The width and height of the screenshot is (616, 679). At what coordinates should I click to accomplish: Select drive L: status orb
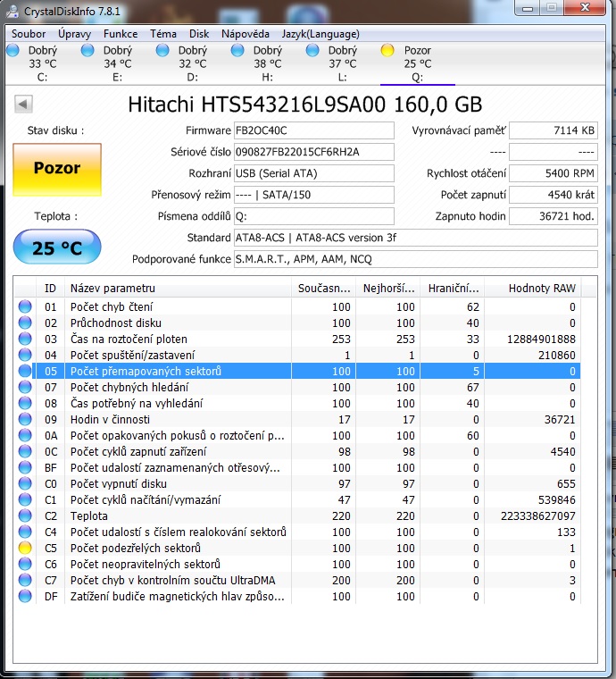tap(312, 51)
